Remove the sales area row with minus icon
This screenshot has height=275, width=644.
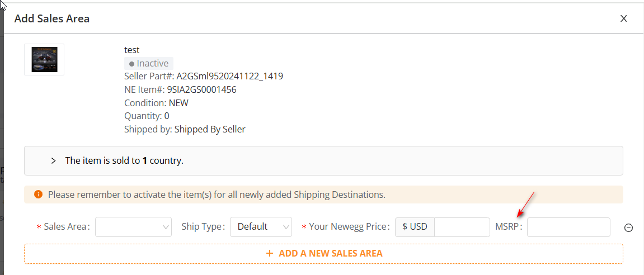click(x=628, y=228)
